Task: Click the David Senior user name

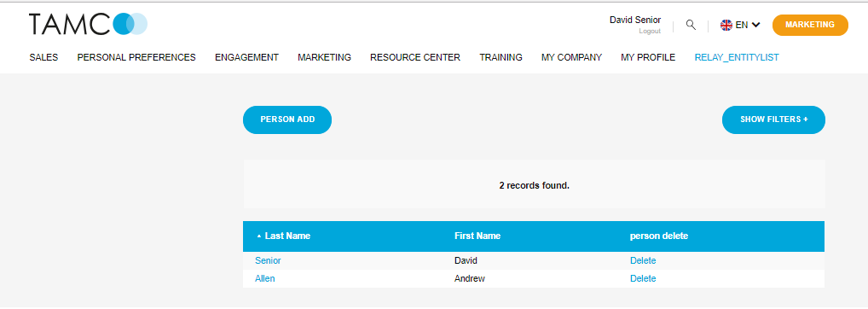Action: click(x=635, y=20)
